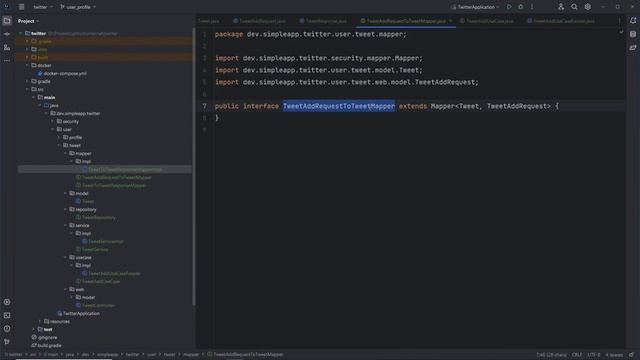Run TwitterApplication with the play button

pos(509,7)
